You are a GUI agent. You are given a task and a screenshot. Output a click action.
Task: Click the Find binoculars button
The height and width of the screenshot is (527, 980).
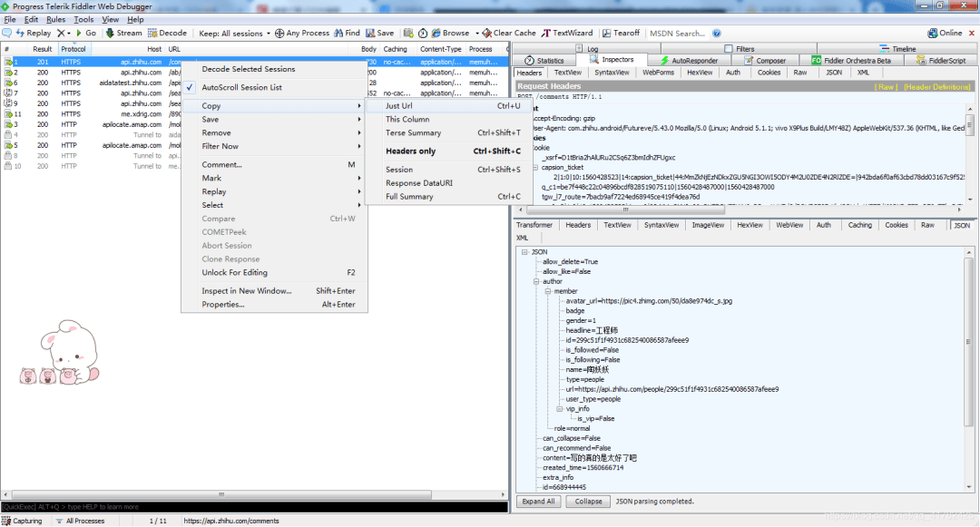[347, 33]
